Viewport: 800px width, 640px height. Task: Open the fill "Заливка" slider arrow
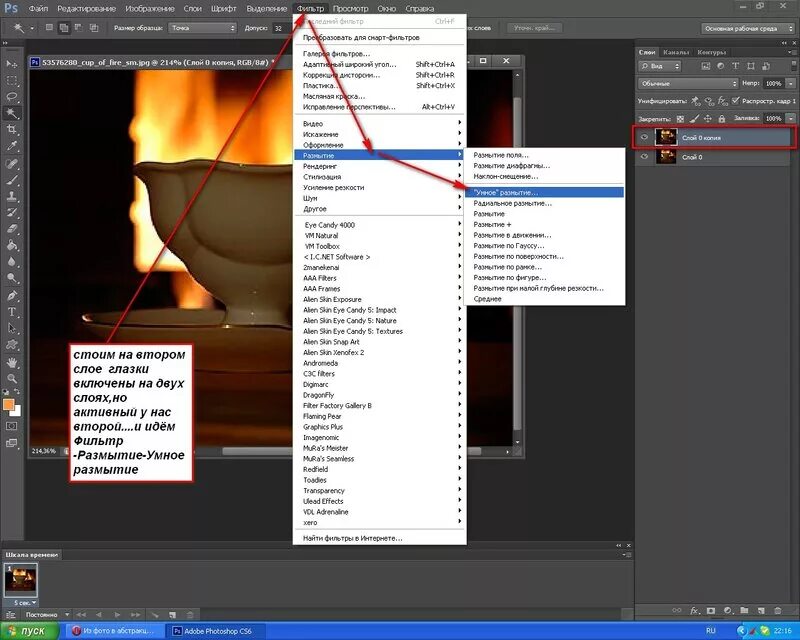coord(791,118)
